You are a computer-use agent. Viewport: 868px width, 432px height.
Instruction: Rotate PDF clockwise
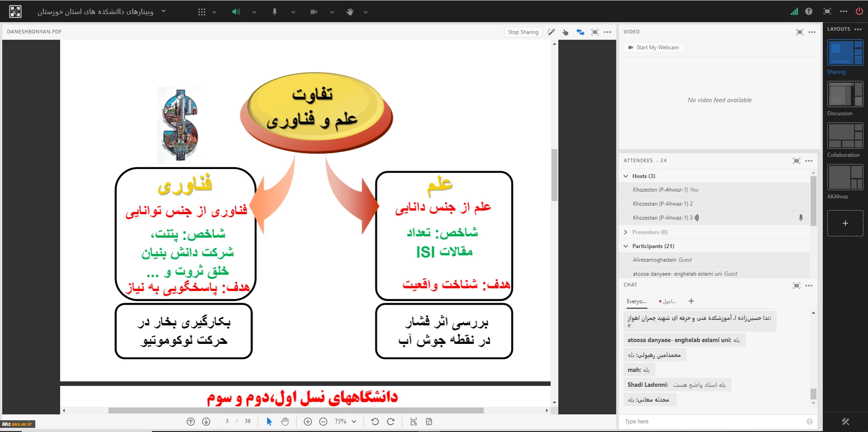point(391,422)
